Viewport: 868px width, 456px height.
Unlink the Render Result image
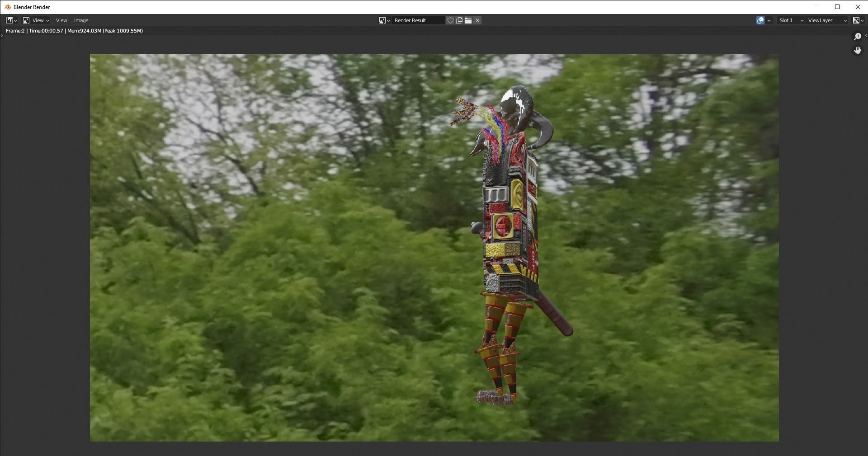477,20
